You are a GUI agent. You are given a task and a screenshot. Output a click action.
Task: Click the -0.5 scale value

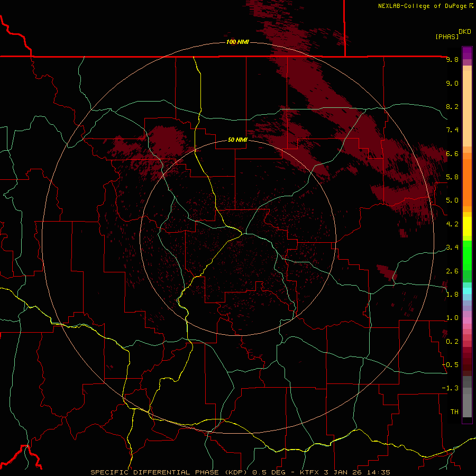[451, 365]
